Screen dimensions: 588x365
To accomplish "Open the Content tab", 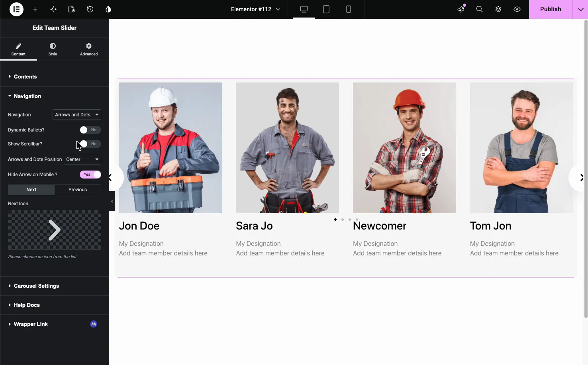I will click(18, 49).
